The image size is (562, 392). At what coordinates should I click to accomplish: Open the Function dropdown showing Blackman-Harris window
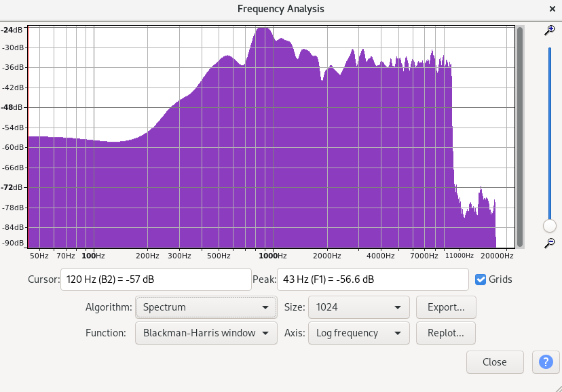(x=206, y=333)
